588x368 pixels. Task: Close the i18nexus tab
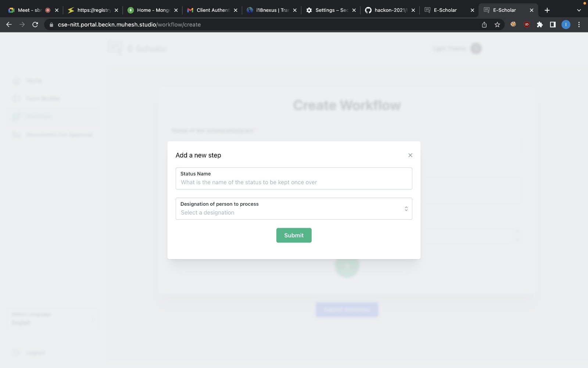coord(295,10)
